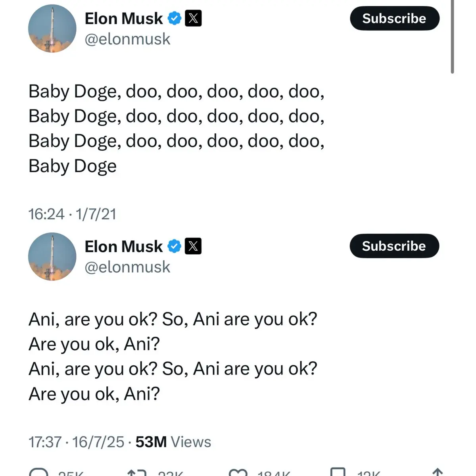Screen dimensions: 476x476
Task: Open the @elonmusk handle in the top tweet
Action: pos(127,39)
